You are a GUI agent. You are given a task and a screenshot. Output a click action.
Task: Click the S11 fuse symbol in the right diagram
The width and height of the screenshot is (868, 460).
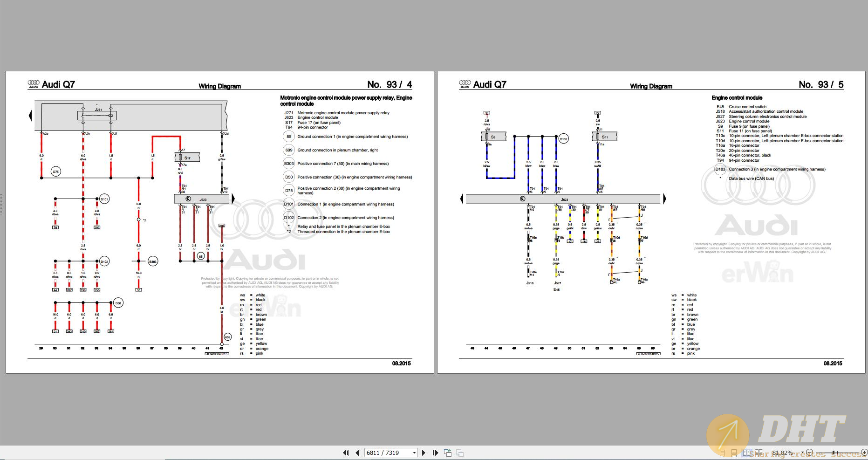tap(605, 137)
